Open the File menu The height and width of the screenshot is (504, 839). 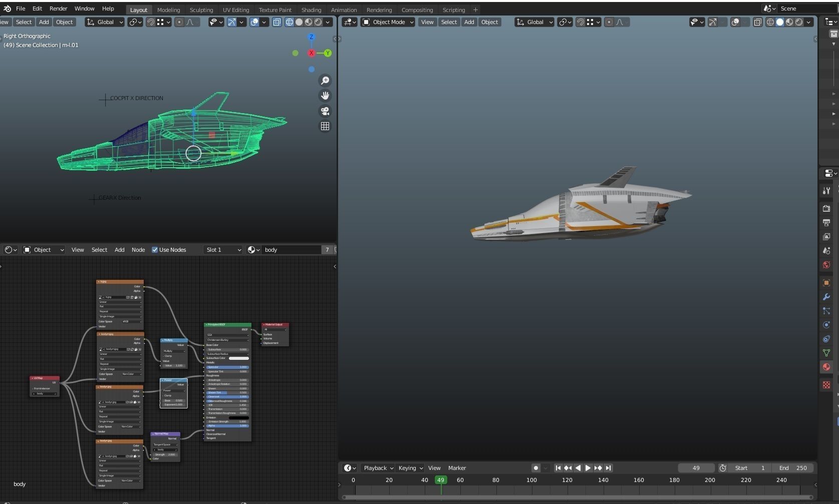[x=21, y=9]
